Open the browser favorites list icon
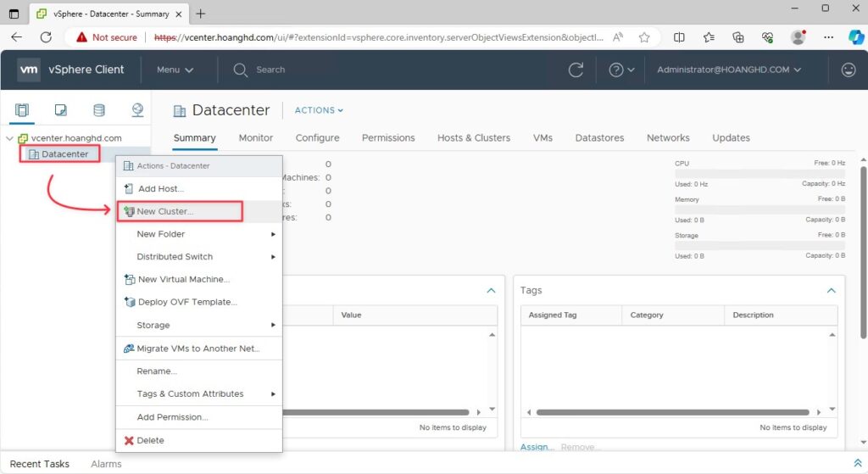The image size is (868, 474). (709, 37)
